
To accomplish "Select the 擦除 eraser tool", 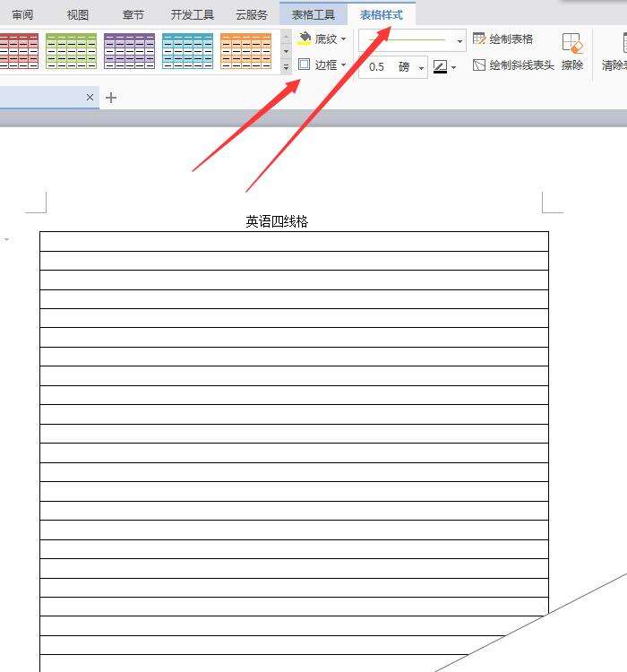I will click(x=572, y=52).
